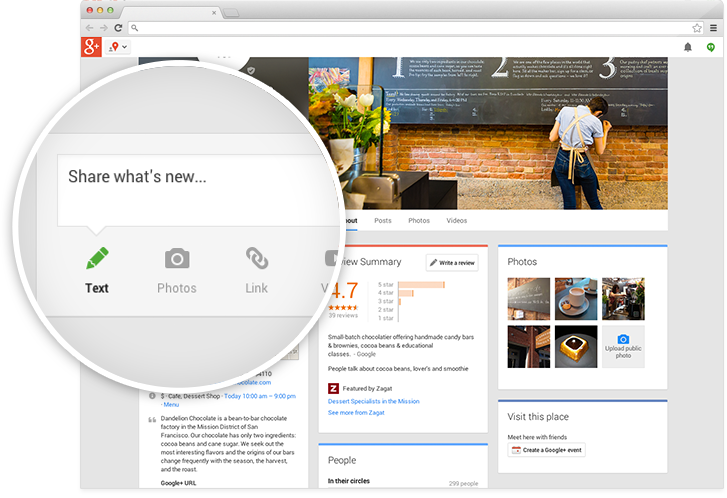The width and height of the screenshot is (727, 498).
Task: Open the Photos tab under cover image
Action: click(x=419, y=220)
